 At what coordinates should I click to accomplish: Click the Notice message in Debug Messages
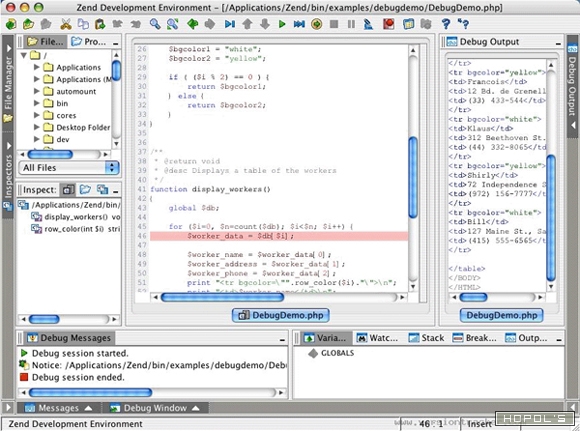pos(153,365)
